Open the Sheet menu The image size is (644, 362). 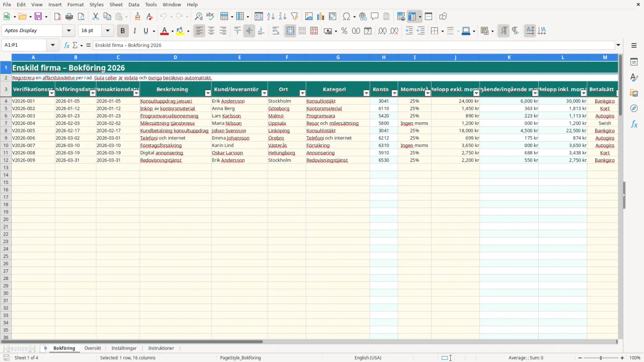(116, 4)
